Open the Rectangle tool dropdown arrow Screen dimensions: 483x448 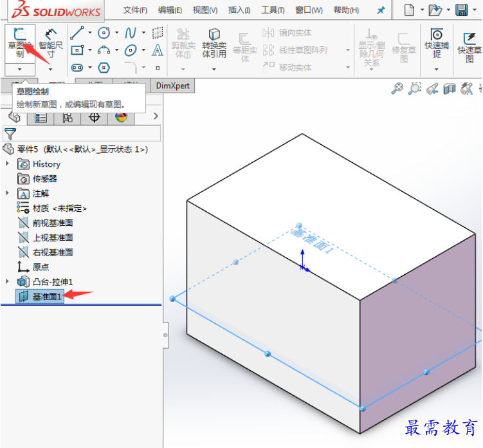coord(90,50)
